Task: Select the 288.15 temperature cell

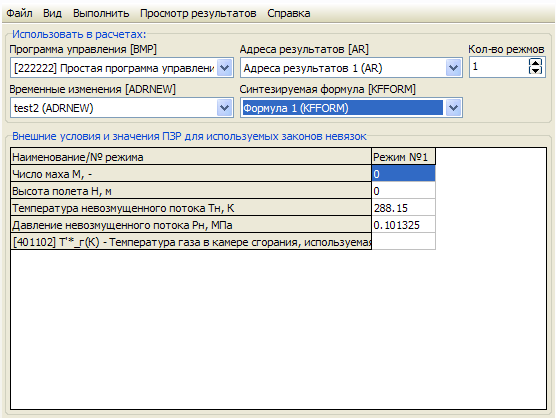Action: click(404, 208)
